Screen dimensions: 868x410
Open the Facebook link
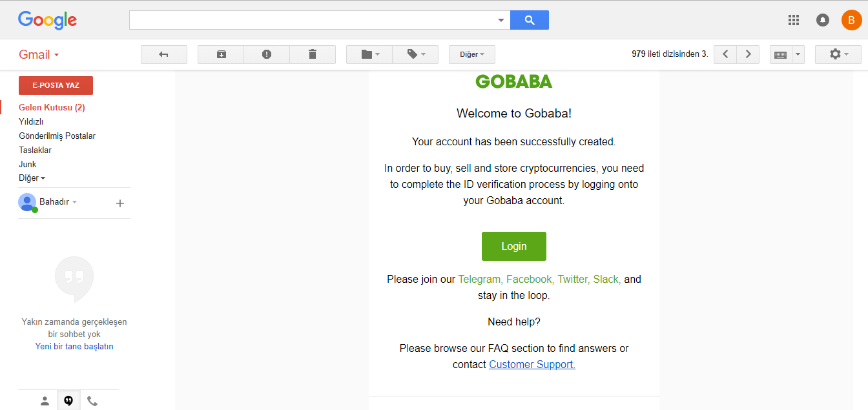tap(530, 280)
